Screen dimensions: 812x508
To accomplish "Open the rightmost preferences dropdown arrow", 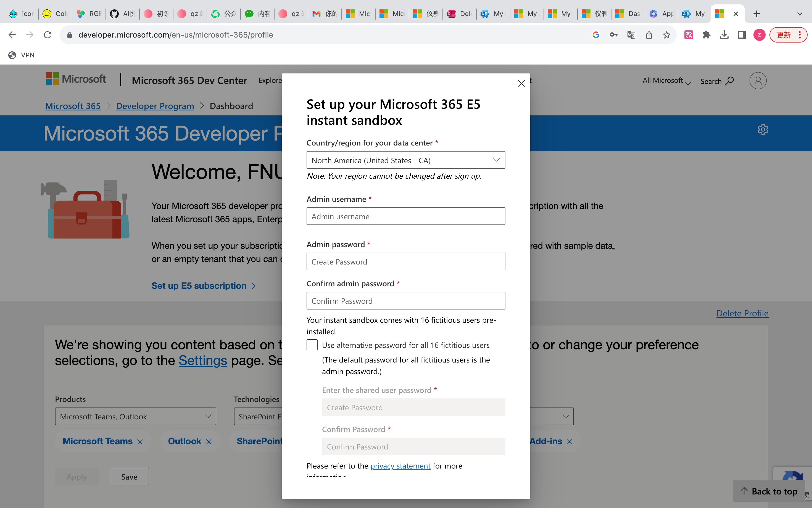I will tap(566, 416).
